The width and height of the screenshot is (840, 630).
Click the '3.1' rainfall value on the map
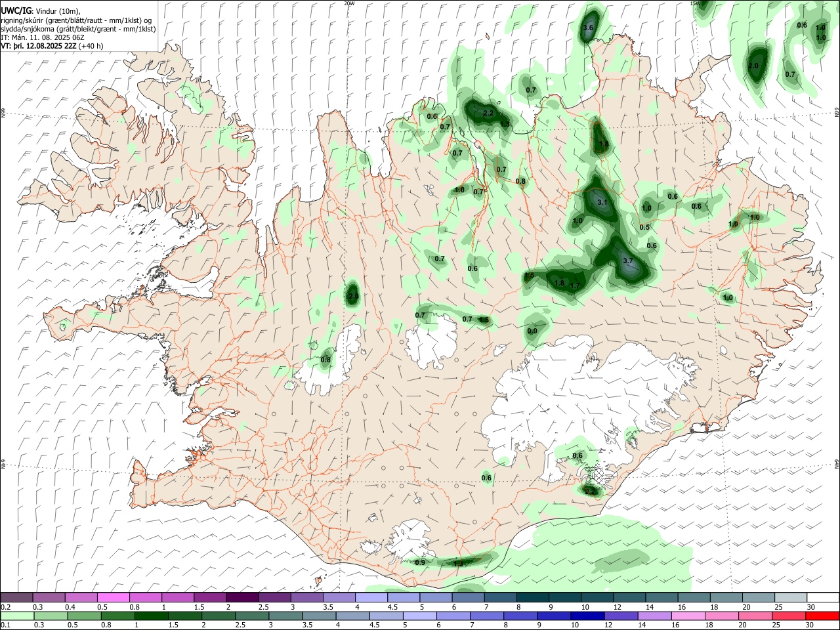click(602, 202)
